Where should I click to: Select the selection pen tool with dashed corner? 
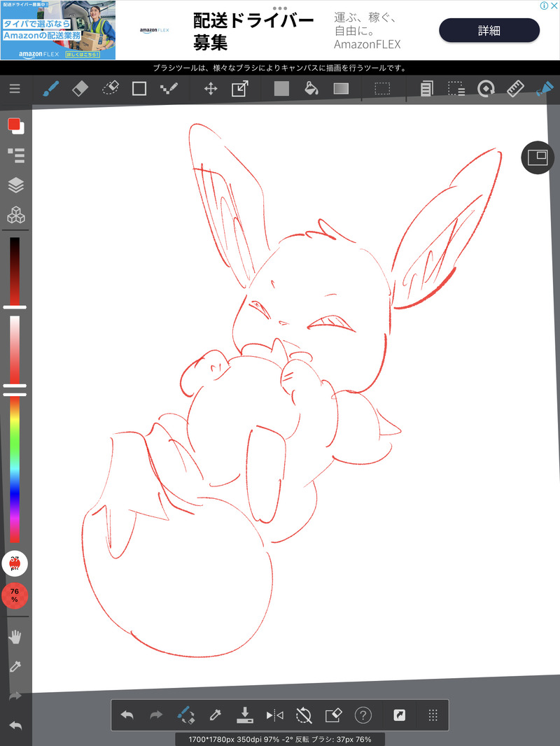point(456,88)
